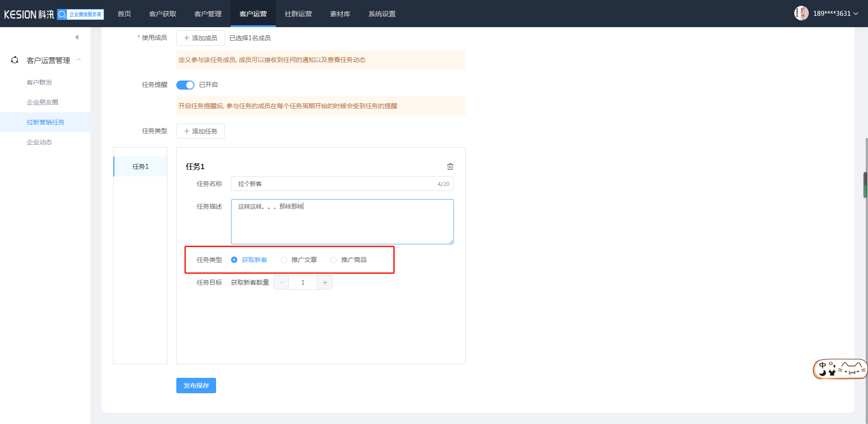This screenshot has height=424, width=868.
Task: Open the account dropdown 189****3631
Action: 835,14
